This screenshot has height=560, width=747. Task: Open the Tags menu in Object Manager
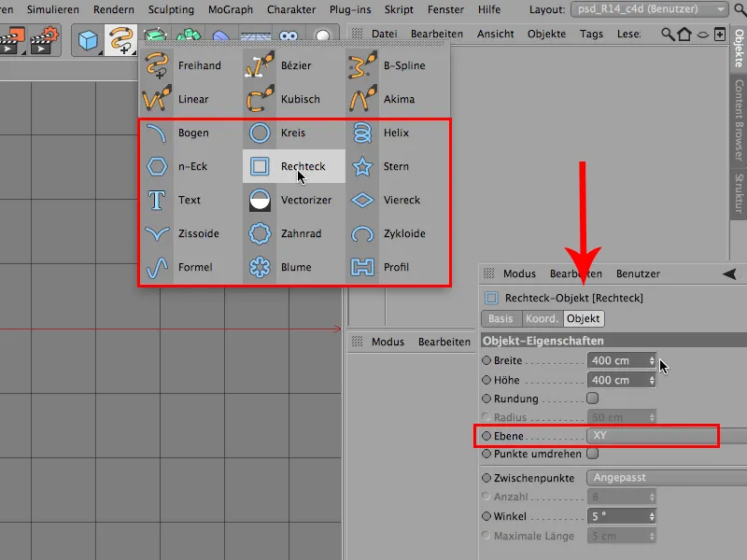[591, 34]
